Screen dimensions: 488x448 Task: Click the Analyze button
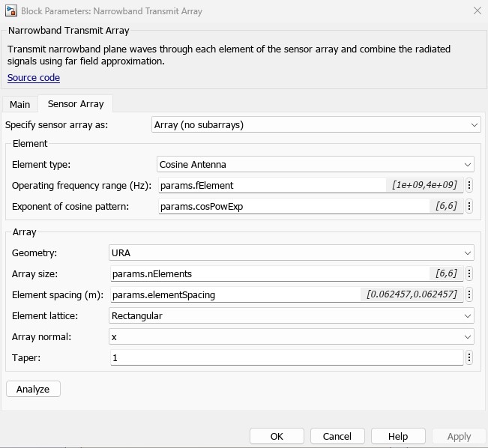pyautogui.click(x=33, y=389)
